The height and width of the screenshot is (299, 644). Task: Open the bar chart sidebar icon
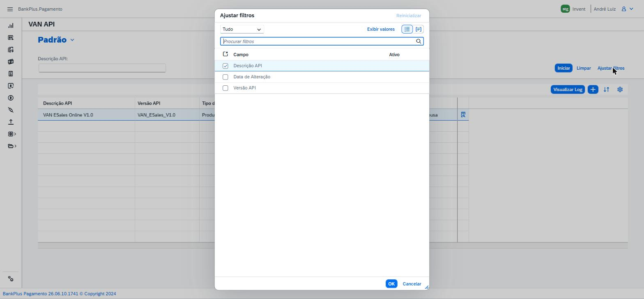point(11,25)
